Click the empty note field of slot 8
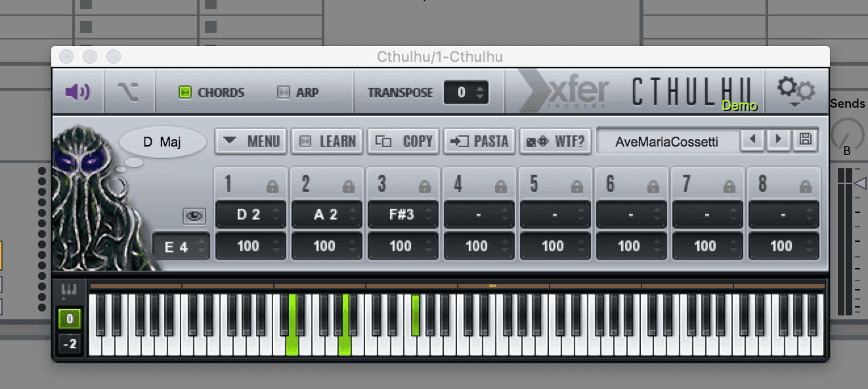The width and height of the screenshot is (868, 389). [784, 214]
